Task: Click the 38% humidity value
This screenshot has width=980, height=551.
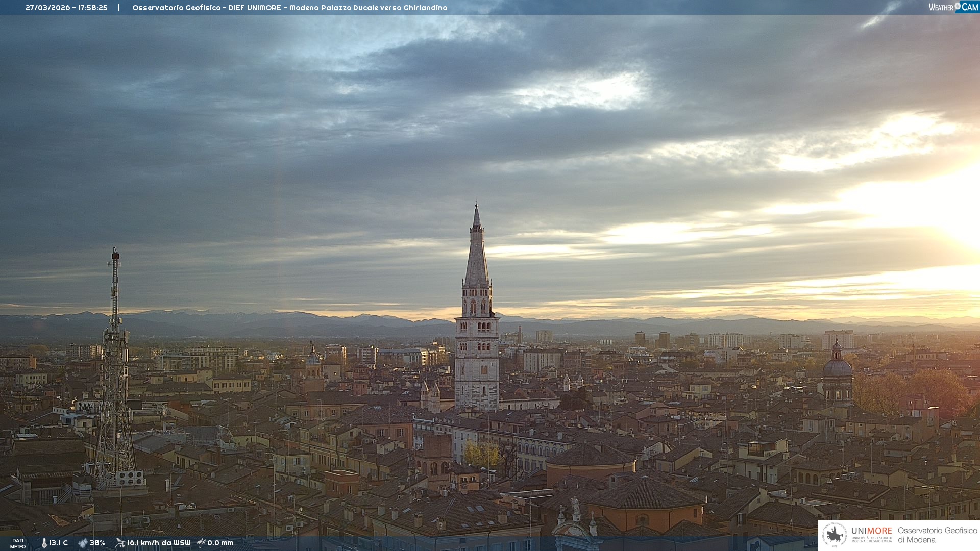Action: [x=97, y=543]
